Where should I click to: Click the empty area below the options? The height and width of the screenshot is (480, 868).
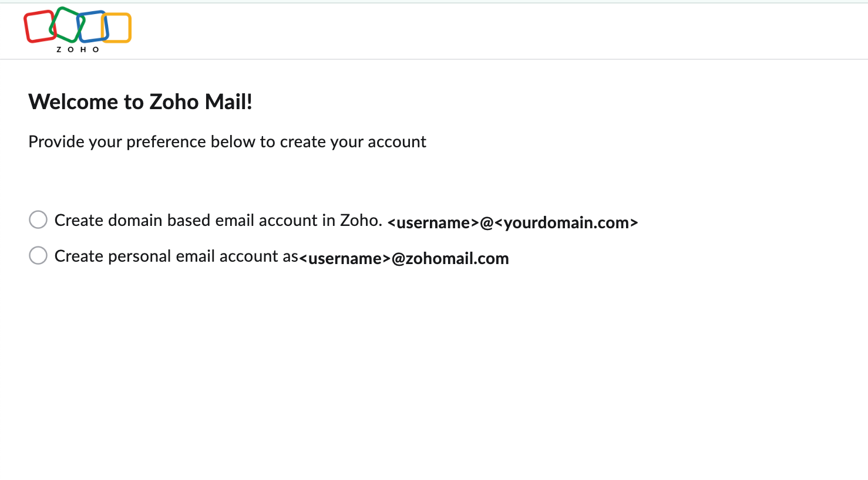[411, 364]
